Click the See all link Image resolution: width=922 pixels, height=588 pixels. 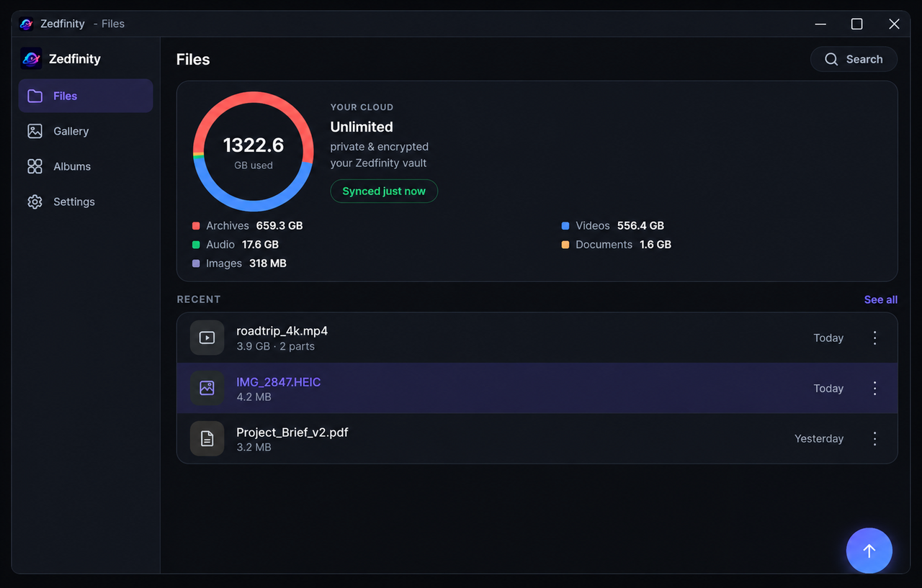tap(880, 299)
